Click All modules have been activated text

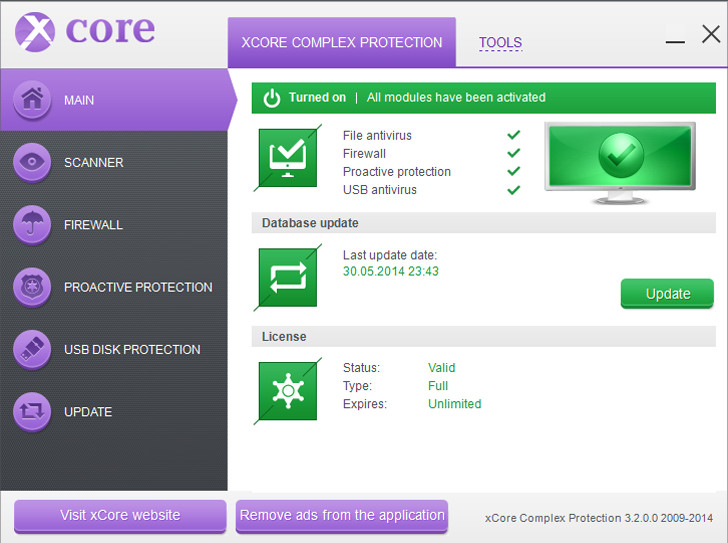(456, 97)
